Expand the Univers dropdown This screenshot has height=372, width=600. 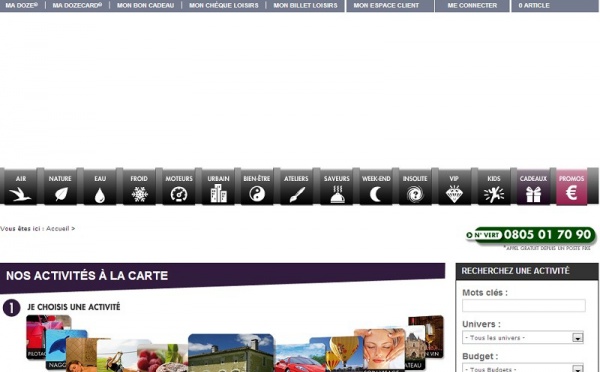[523, 338]
